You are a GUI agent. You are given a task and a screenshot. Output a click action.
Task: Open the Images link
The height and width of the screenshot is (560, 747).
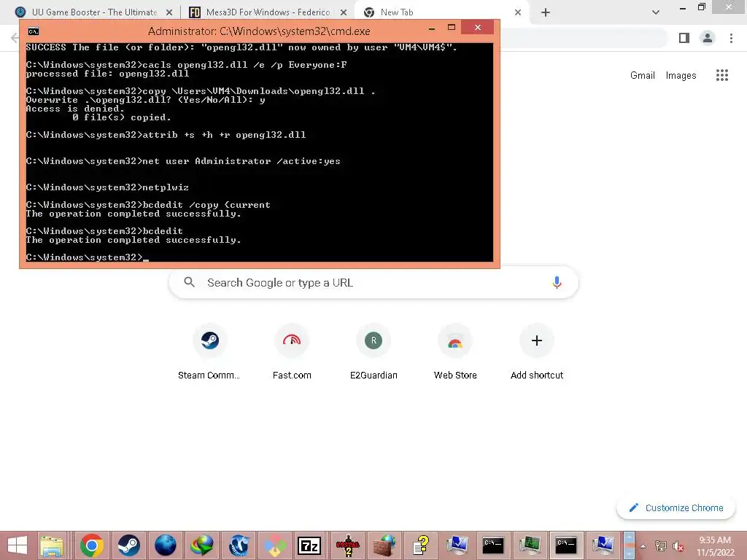pos(681,75)
